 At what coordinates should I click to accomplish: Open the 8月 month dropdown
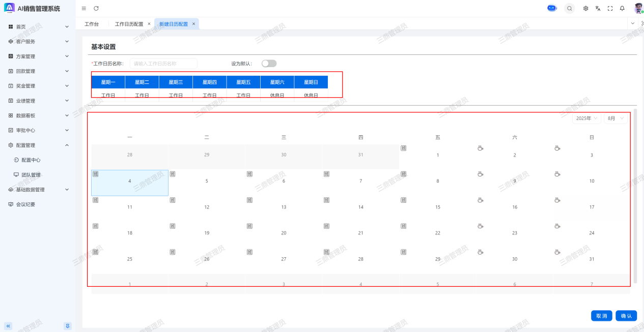tap(615, 118)
